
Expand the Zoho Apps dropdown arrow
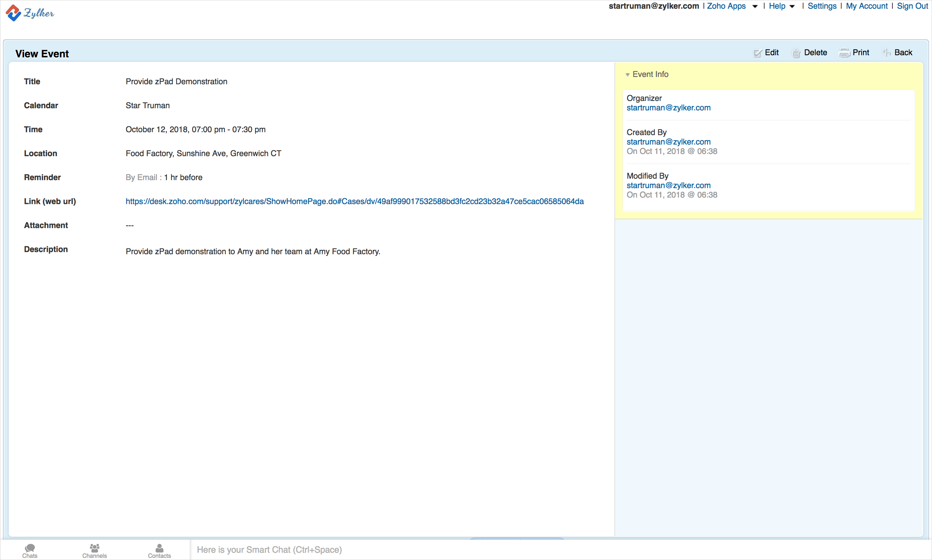(755, 7)
